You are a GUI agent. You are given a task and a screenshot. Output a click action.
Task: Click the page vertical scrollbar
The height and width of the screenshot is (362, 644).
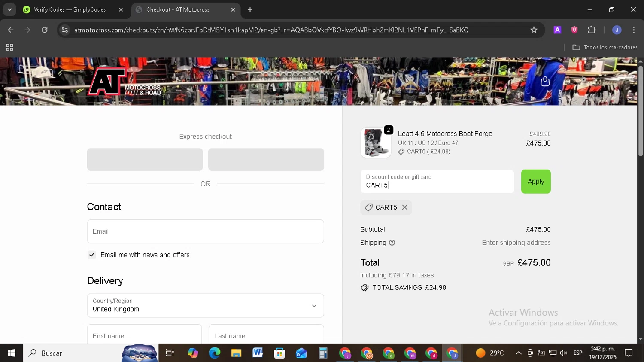point(640,112)
